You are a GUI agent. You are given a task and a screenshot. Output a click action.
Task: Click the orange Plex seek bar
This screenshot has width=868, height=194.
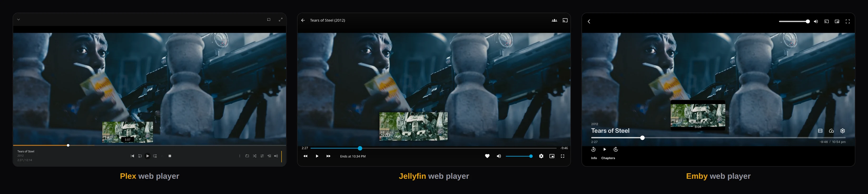coord(150,145)
